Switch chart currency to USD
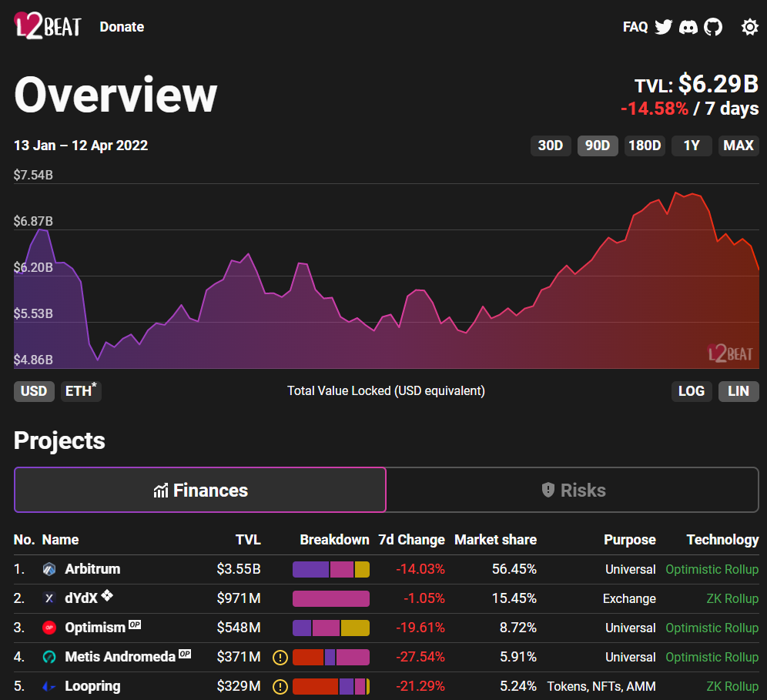 tap(34, 391)
